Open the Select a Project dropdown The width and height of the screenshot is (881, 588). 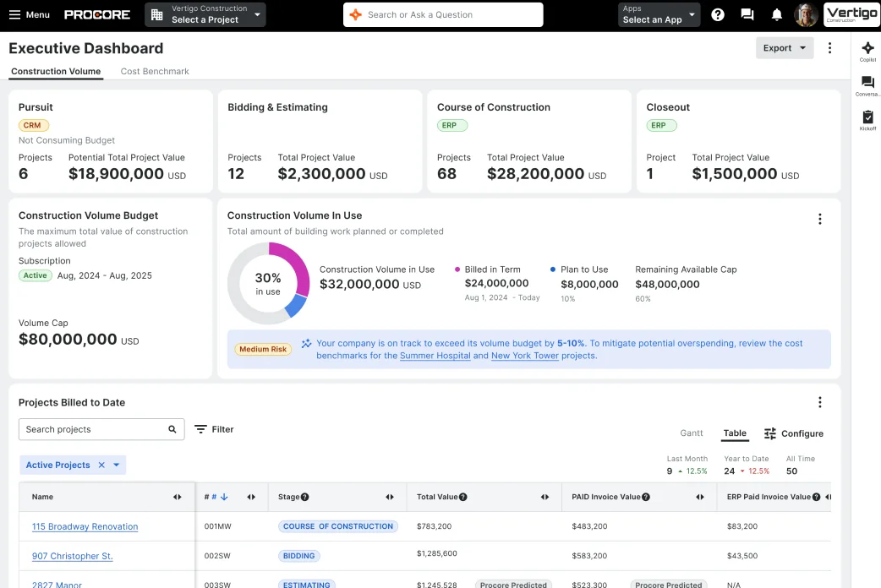pos(205,14)
